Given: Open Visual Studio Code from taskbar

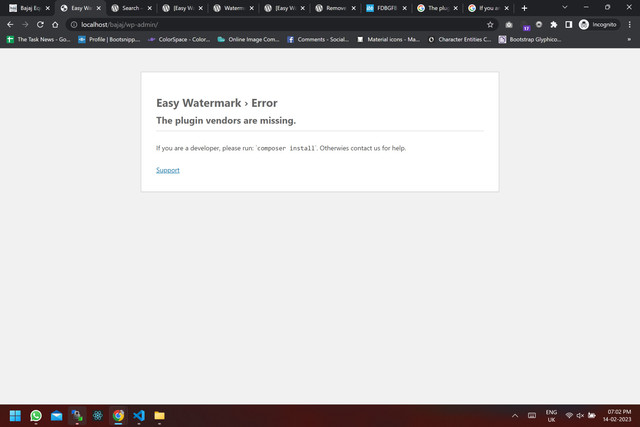Looking at the screenshot, I should pyautogui.click(x=139, y=416).
